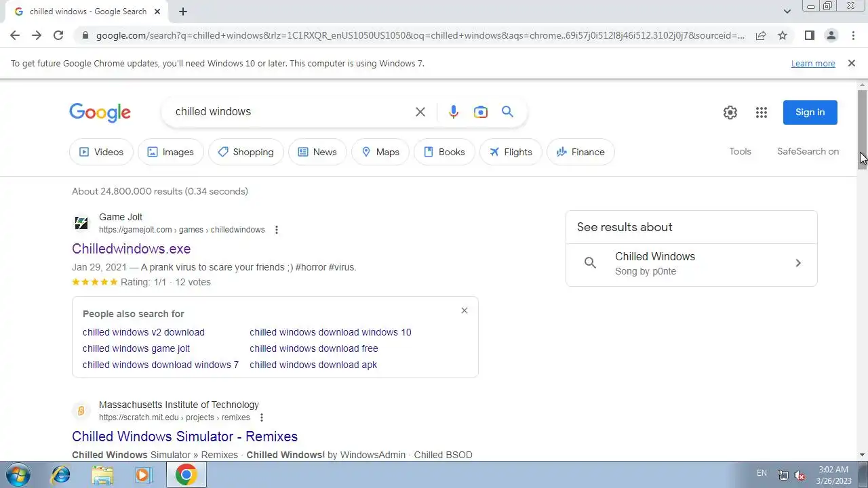
Task: Click the Chrome taskbar icon
Action: click(186, 474)
